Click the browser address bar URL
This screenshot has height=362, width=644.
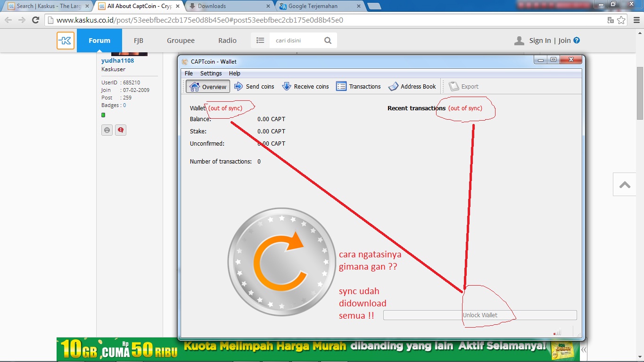[200, 20]
